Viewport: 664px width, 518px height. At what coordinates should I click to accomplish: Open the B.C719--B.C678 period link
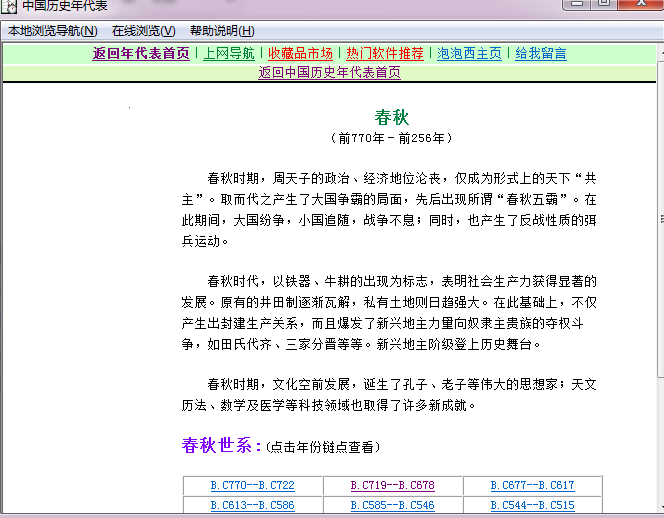pyautogui.click(x=393, y=485)
